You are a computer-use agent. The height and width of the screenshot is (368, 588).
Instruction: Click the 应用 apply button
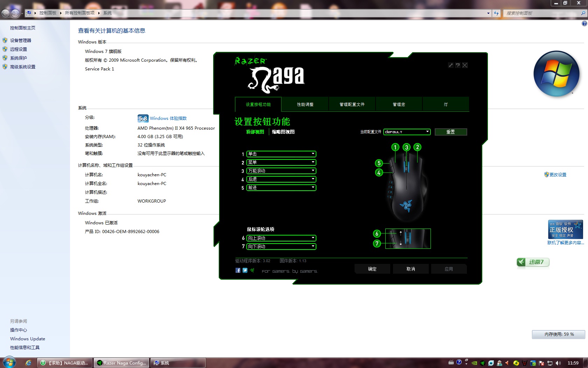point(449,269)
